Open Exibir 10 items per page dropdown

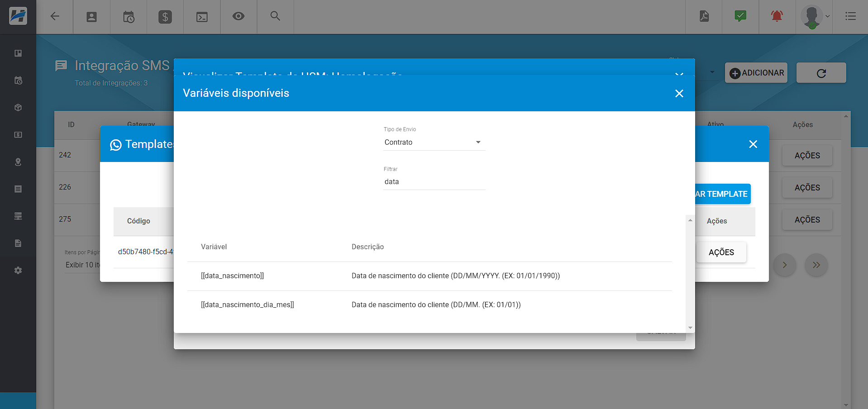(82, 265)
